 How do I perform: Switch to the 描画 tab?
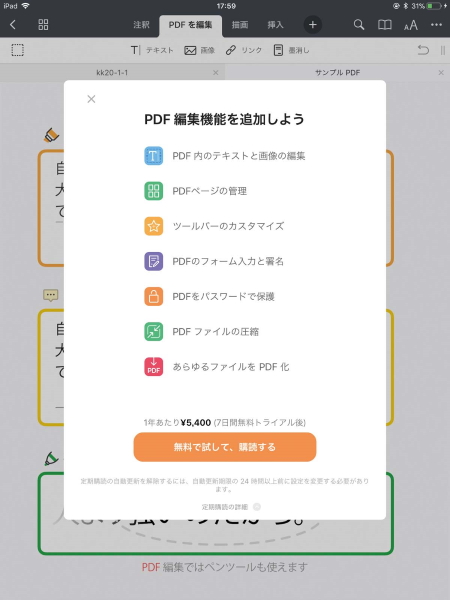tap(240, 25)
